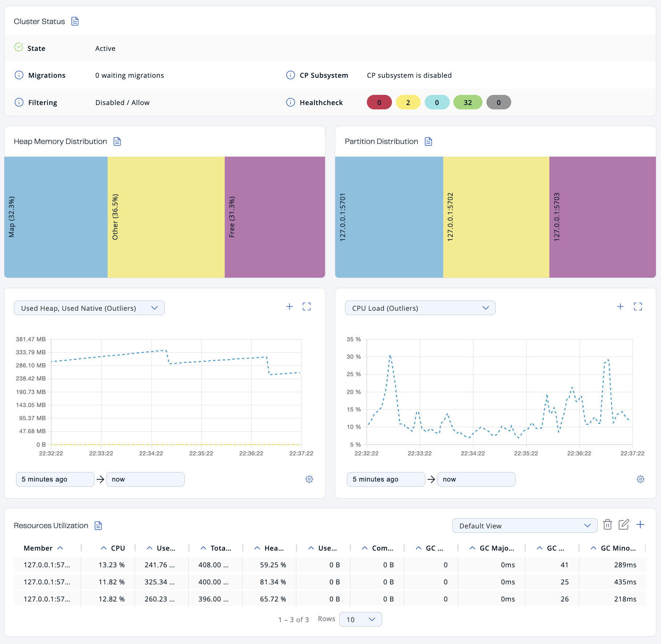Open the Cluster Status report document icon
The image size is (661, 644).
tap(75, 21)
